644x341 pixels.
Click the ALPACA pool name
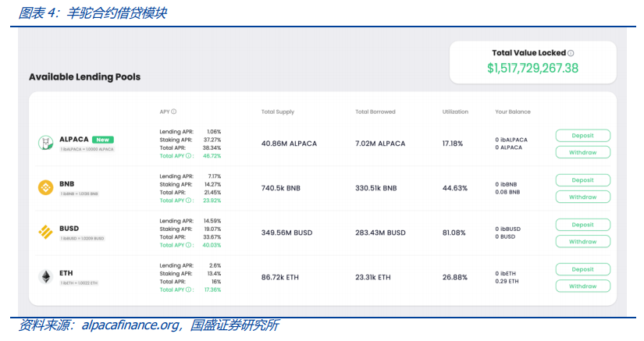click(74, 140)
